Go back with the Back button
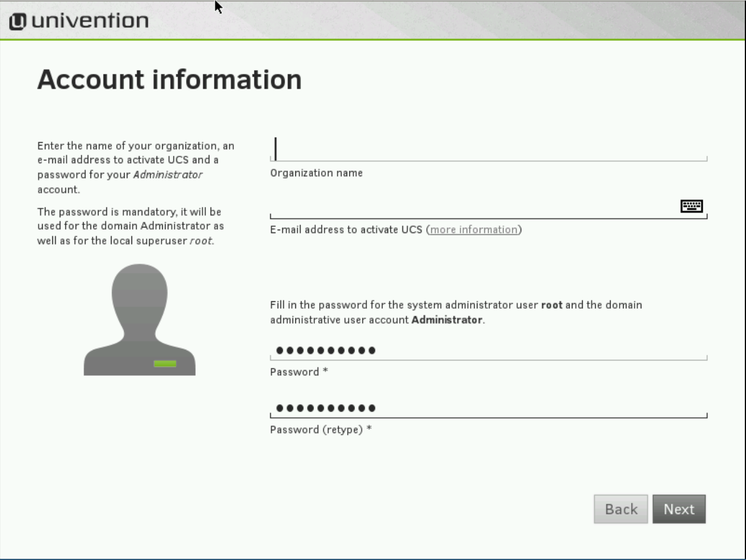Viewport: 746px width, 560px height. point(621,509)
